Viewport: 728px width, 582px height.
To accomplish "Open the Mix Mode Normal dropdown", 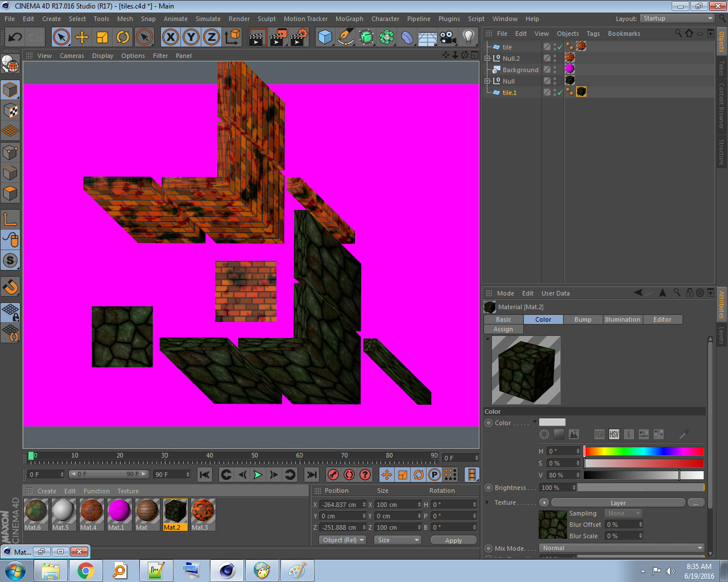I will point(622,548).
